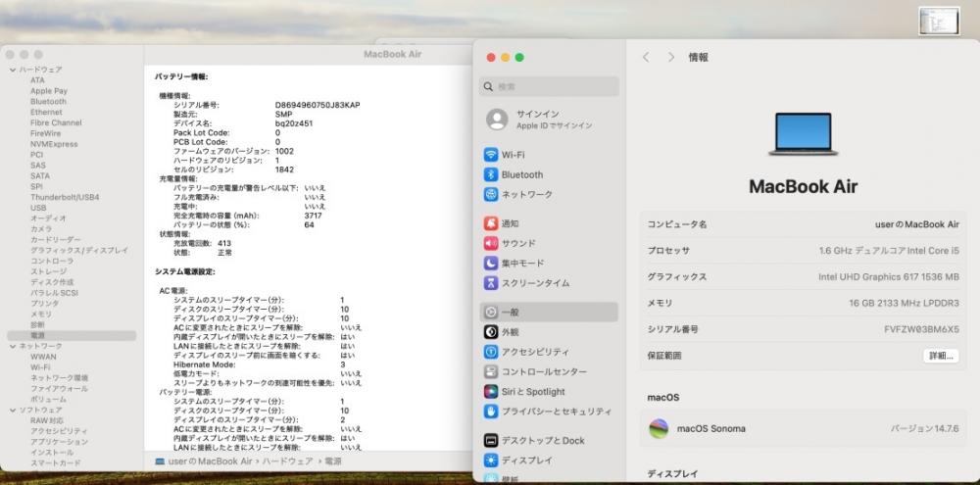Viewport: 980px width, 485px height.
Task: Open Wi-Fi settings icon in sidebar
Action: coord(491,155)
